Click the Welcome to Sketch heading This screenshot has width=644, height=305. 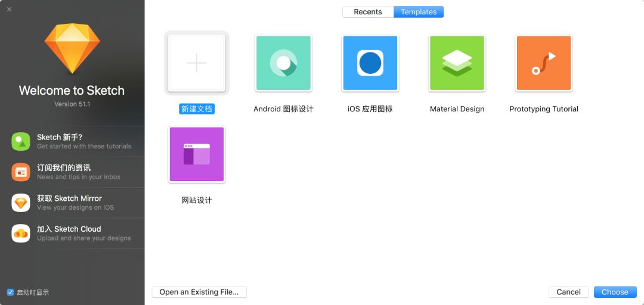(72, 91)
